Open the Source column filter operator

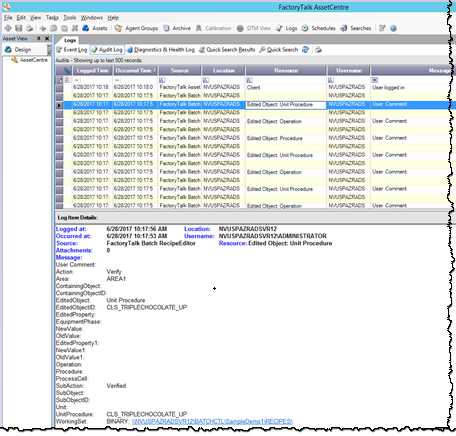162,80
